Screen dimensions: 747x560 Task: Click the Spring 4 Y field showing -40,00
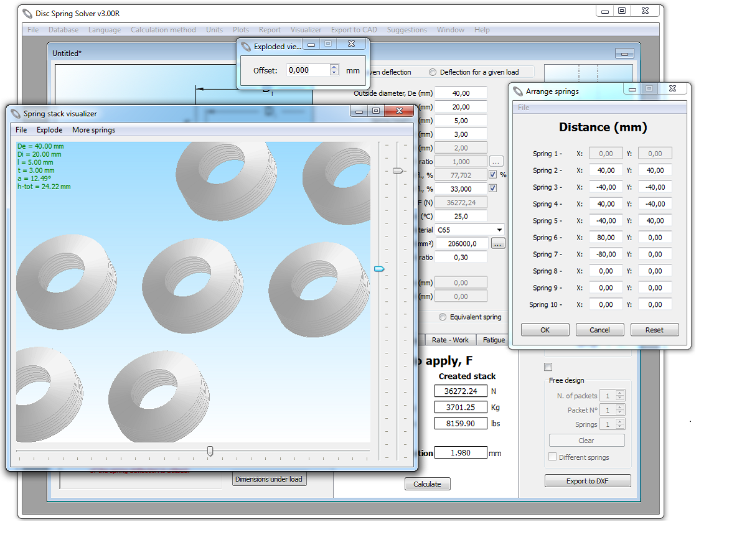655,203
